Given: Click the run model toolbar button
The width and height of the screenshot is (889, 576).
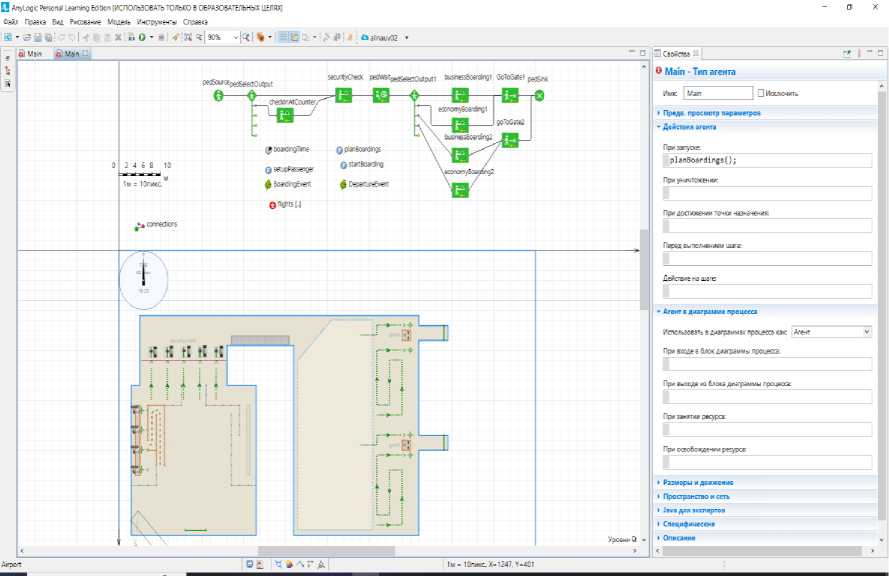Looking at the screenshot, I should pos(141,37).
